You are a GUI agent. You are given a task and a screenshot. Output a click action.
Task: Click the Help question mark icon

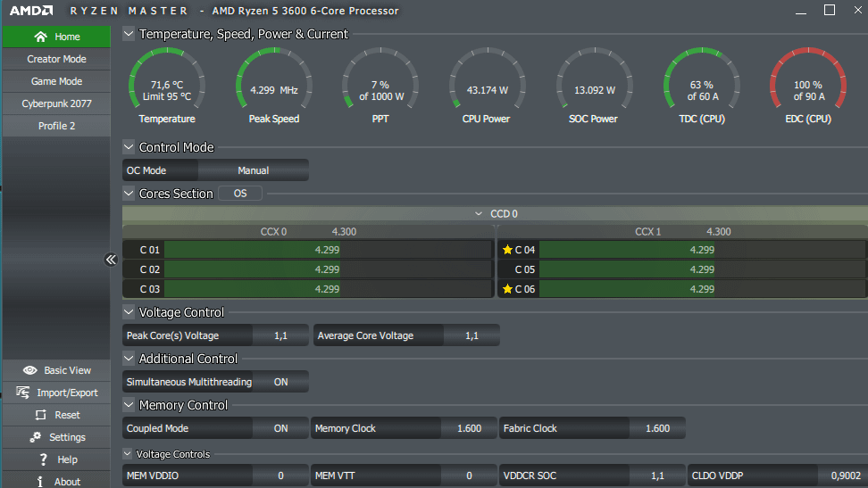43,459
